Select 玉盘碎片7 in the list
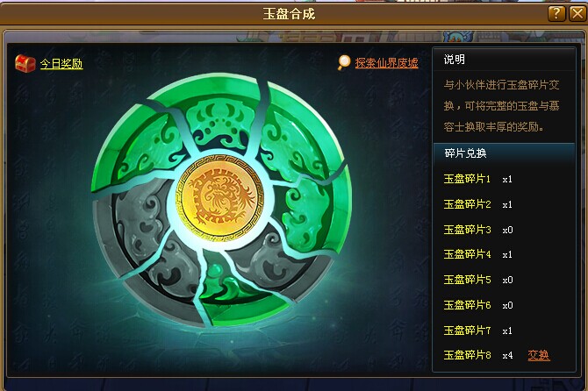The width and height of the screenshot is (588, 391). pyautogui.click(x=467, y=331)
